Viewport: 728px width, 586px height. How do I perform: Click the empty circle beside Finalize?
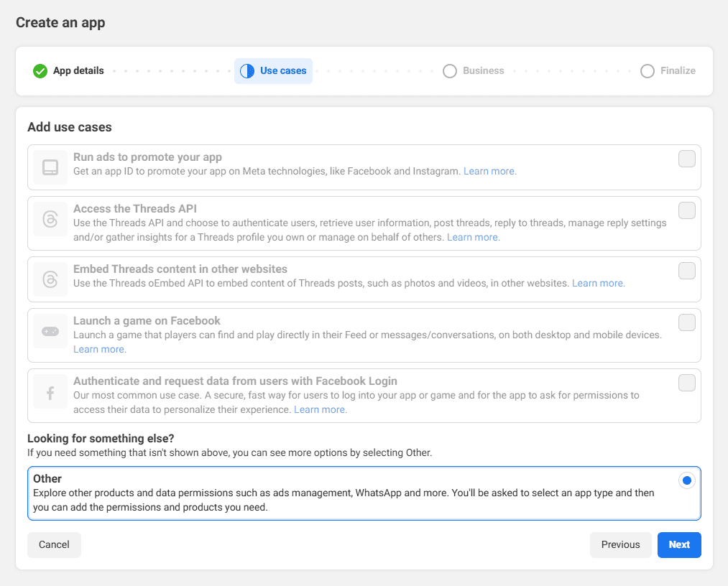click(x=648, y=71)
